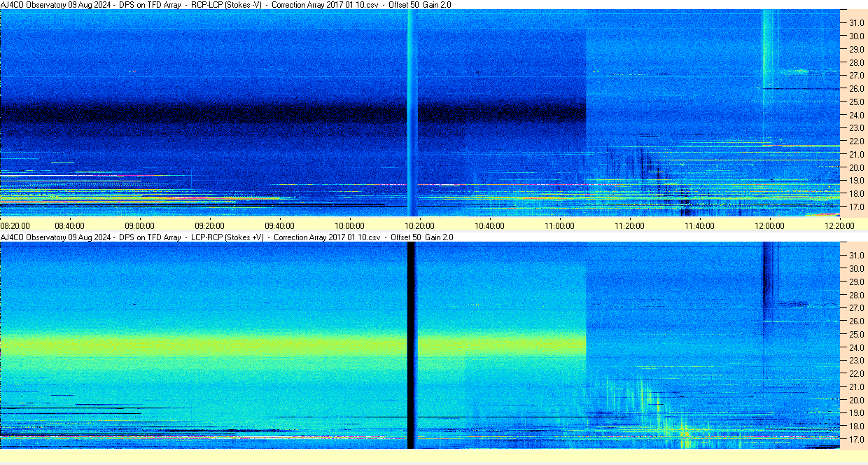Screen dimensions: 868x465
Task: Select 20.0 frequency label in Stokes -V panel
Action: [x=856, y=167]
